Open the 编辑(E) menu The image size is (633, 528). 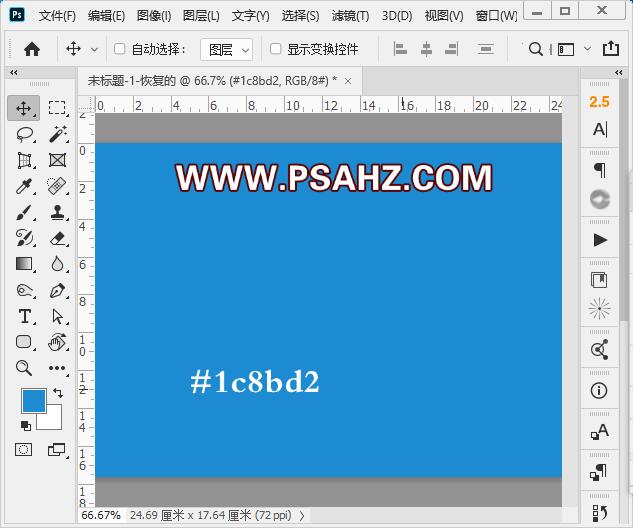(107, 16)
